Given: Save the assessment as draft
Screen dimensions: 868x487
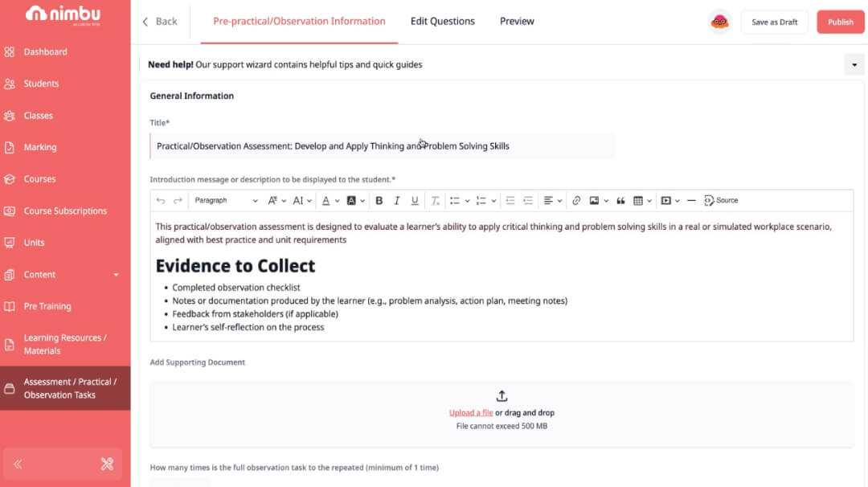Looking at the screenshot, I should coord(774,23).
